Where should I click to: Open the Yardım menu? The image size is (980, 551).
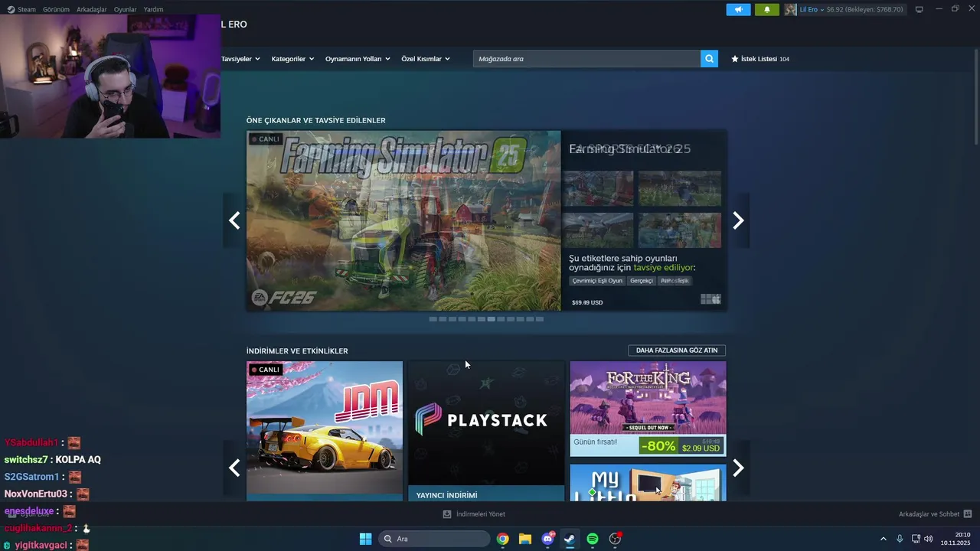pyautogui.click(x=153, y=9)
